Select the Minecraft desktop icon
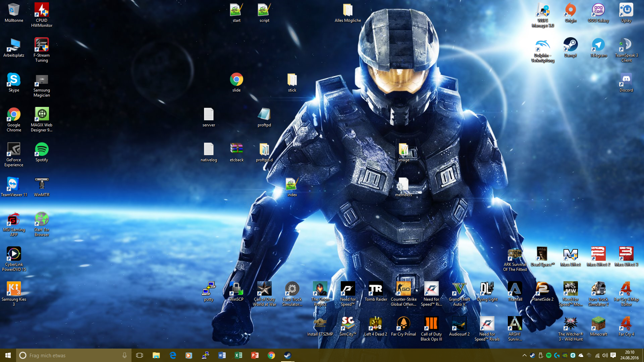 tap(598, 324)
